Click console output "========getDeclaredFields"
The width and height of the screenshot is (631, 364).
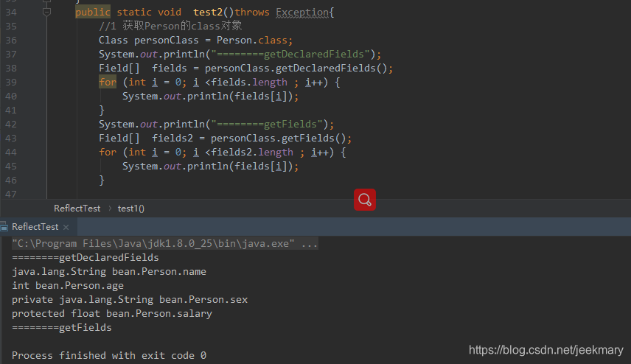pyautogui.click(x=86, y=257)
